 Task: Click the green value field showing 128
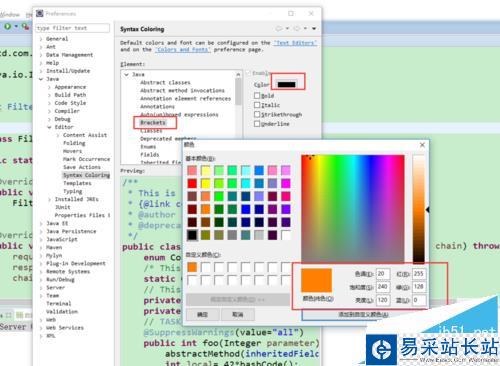(x=419, y=287)
